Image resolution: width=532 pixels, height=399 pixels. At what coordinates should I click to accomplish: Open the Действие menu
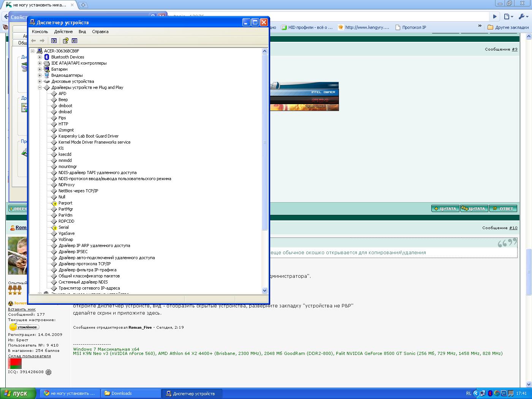(63, 32)
